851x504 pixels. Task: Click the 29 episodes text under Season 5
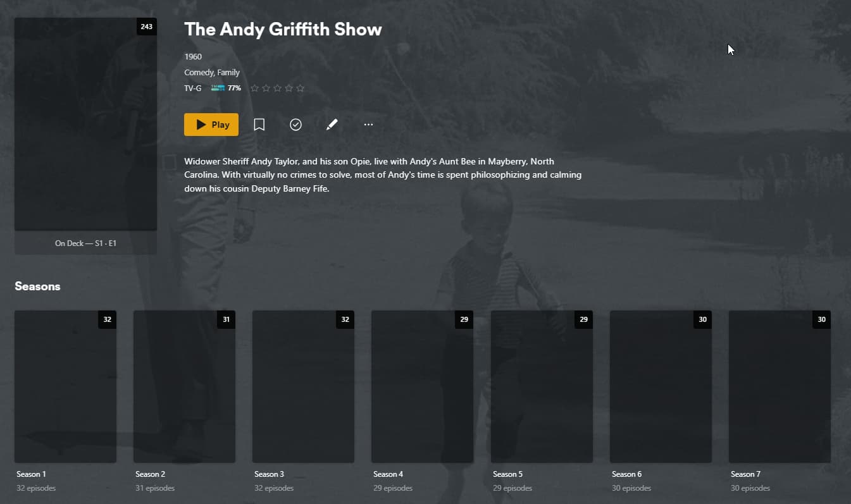[x=512, y=488]
